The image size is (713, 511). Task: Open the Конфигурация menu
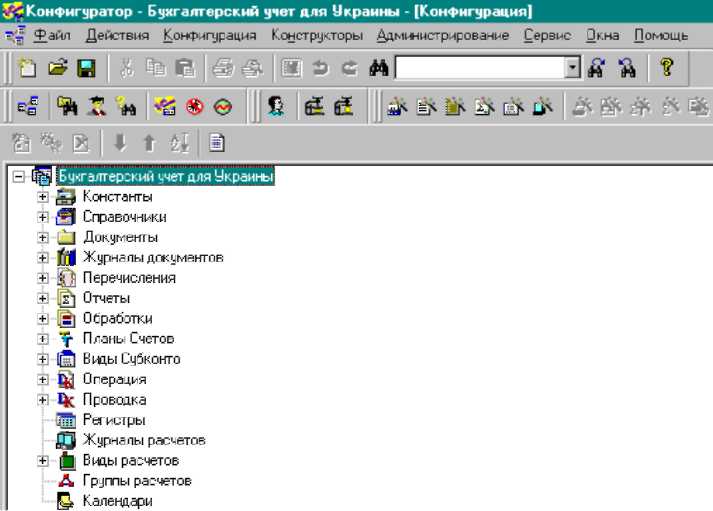210,35
